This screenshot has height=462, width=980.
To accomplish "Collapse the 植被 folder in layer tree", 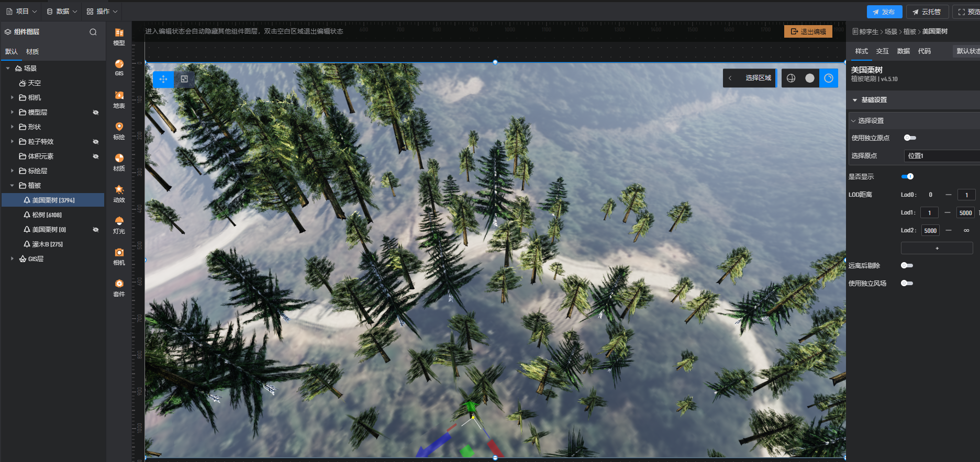I will tap(12, 186).
